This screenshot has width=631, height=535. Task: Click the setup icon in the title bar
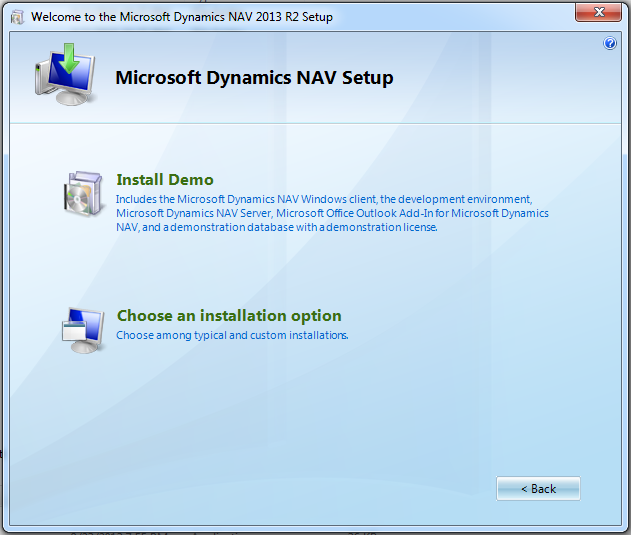click(x=17, y=17)
